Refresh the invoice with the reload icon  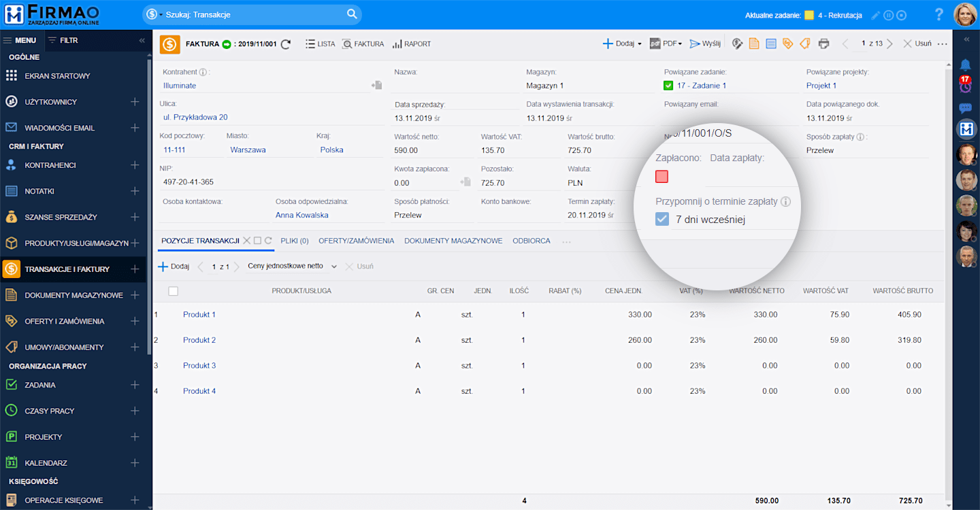coord(286,44)
